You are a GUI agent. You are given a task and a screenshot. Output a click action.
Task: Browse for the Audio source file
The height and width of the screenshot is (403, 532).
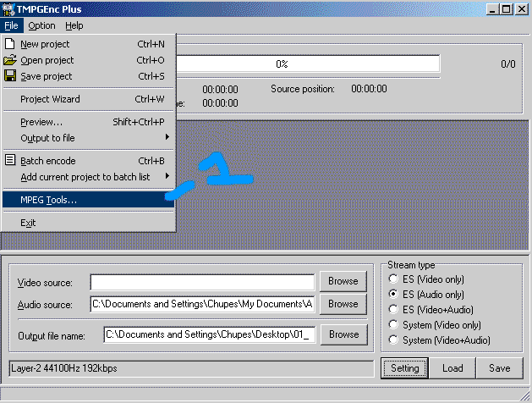tap(343, 304)
